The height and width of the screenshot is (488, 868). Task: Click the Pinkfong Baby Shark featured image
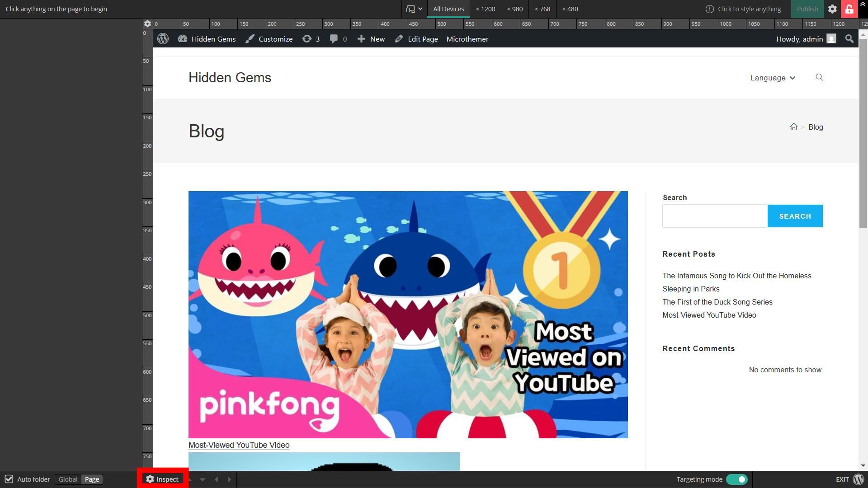[408, 314]
